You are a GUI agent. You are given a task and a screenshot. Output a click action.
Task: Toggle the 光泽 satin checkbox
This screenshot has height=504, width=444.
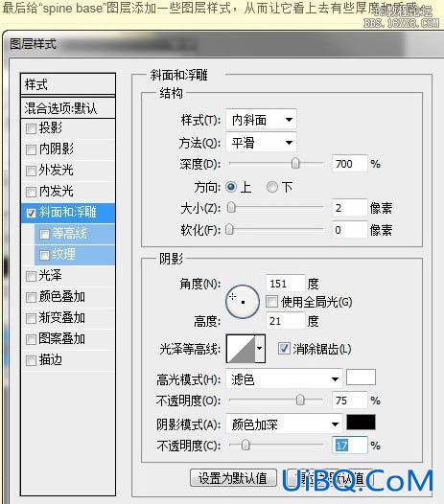coord(31,276)
